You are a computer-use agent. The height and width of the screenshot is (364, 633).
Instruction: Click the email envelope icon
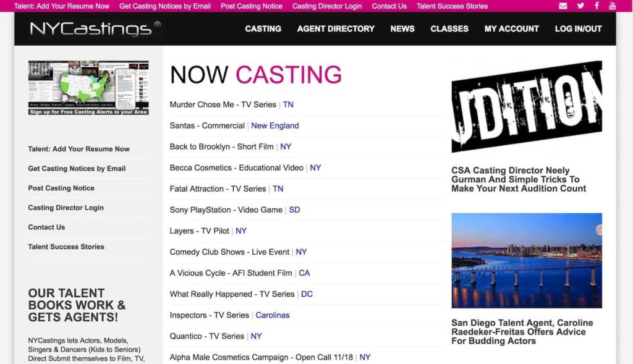pyautogui.click(x=563, y=6)
